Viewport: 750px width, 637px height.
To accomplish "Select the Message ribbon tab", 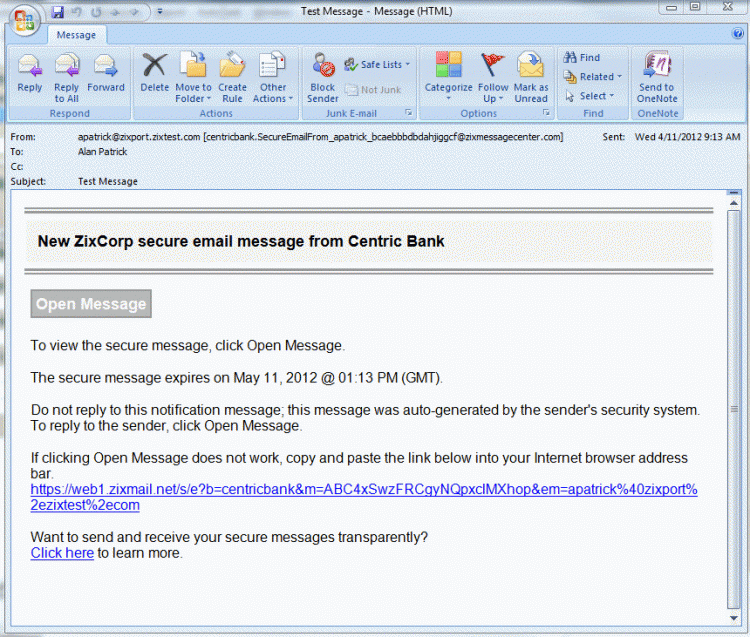I will [76, 35].
